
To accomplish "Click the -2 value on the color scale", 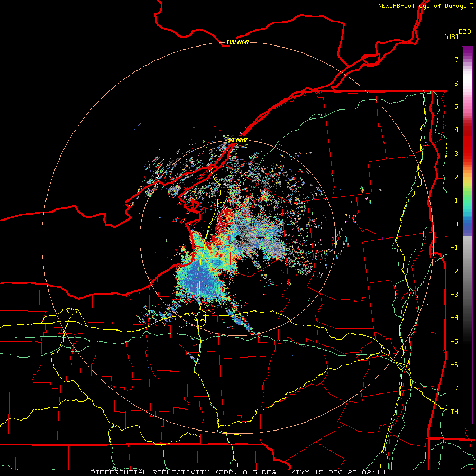I will tap(454, 271).
